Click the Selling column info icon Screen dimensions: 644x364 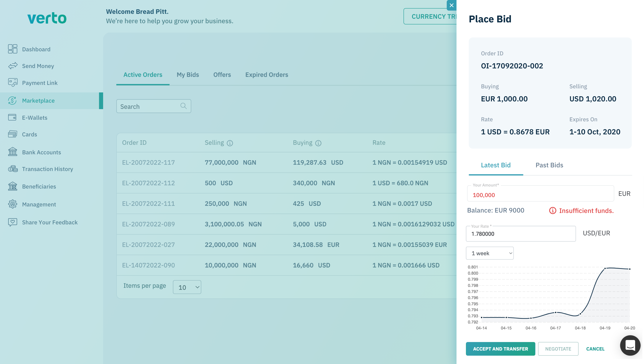(230, 143)
